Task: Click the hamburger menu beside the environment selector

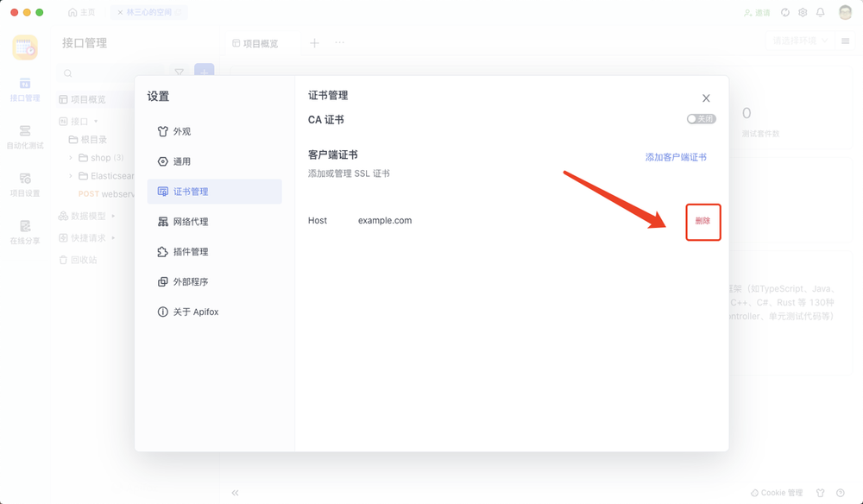Action: [844, 40]
